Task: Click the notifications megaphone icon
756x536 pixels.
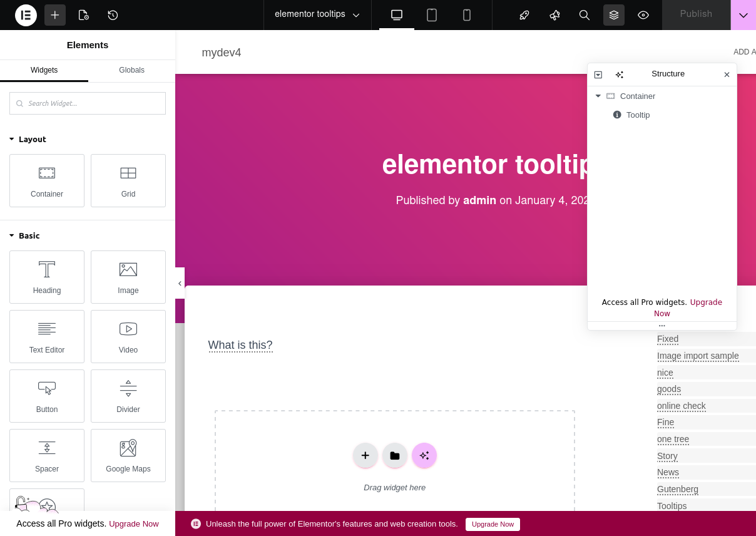Action: (554, 15)
